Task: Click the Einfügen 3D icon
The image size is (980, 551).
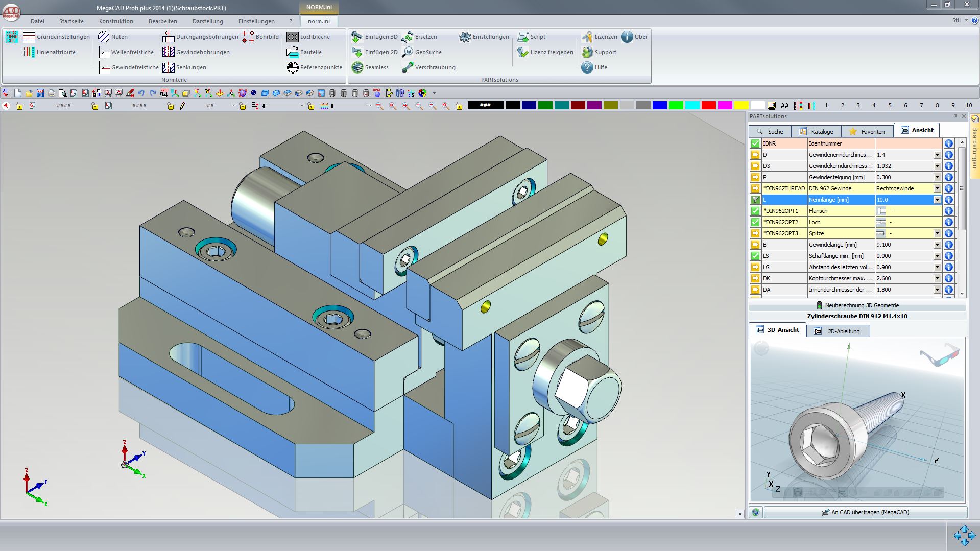Action: [x=357, y=37]
